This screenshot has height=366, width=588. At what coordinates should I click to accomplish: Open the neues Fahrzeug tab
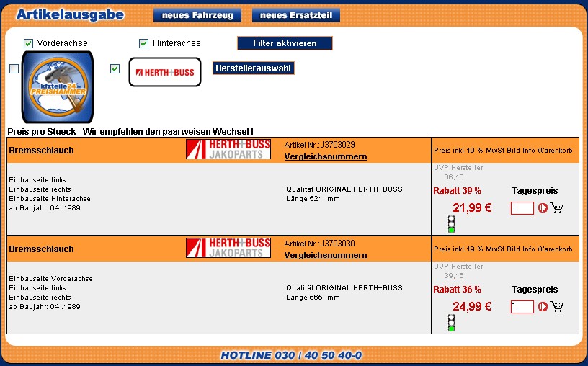click(x=197, y=15)
